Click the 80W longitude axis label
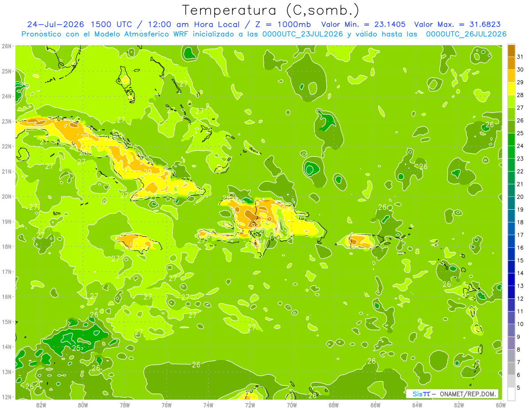 tap(83, 404)
